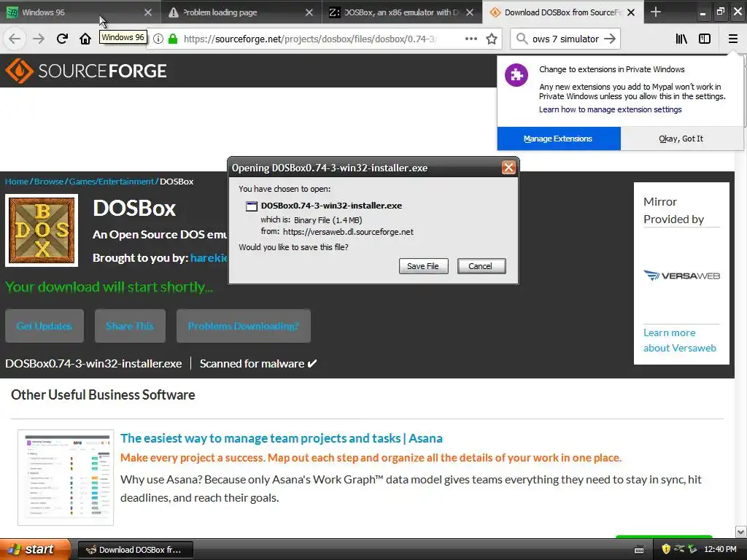The height and width of the screenshot is (560, 747).
Task: Click the exe file icon in dialog
Action: point(251,206)
